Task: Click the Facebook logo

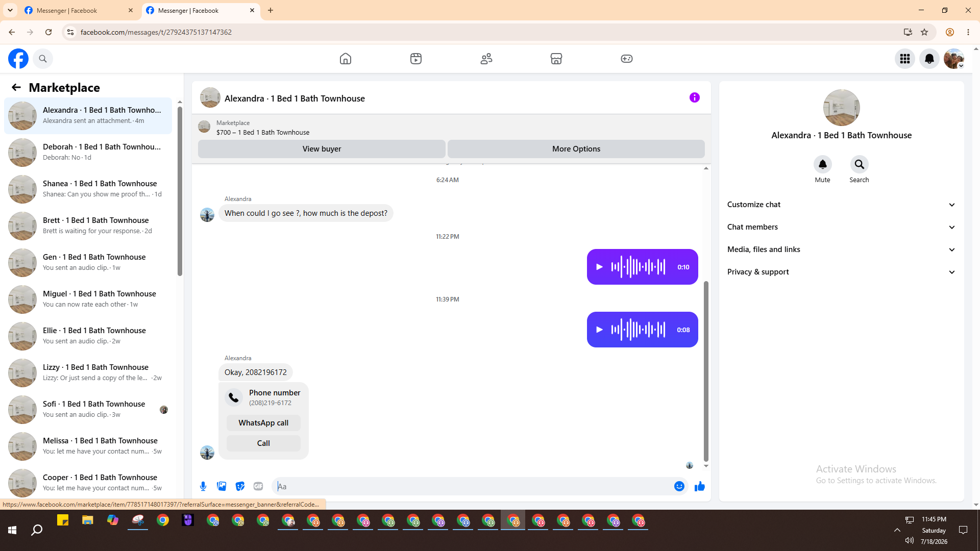Action: [18, 59]
